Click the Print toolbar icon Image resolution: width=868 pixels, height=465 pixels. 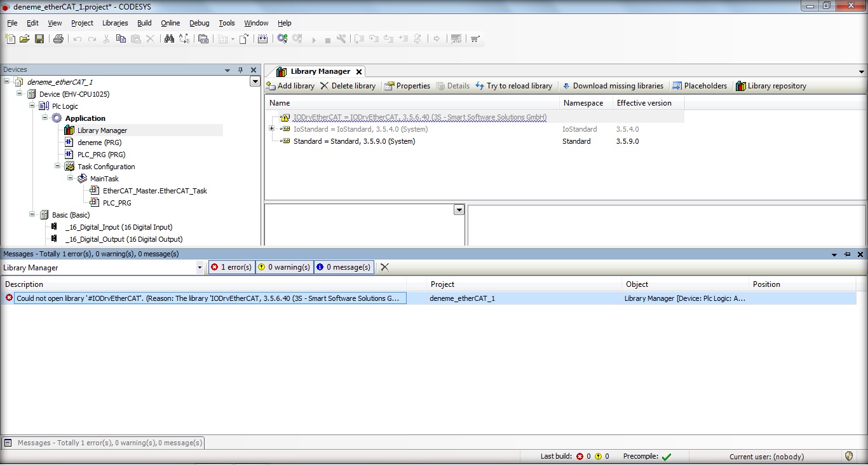tap(58, 39)
